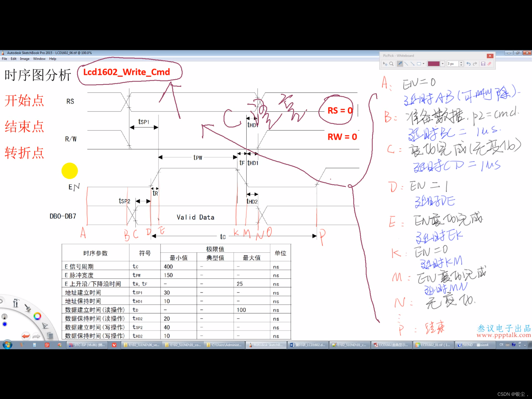The width and height of the screenshot is (532, 399).
Task: Switch to C:\Users\Administ... folder on taskbar
Action: pyautogui.click(x=225, y=345)
